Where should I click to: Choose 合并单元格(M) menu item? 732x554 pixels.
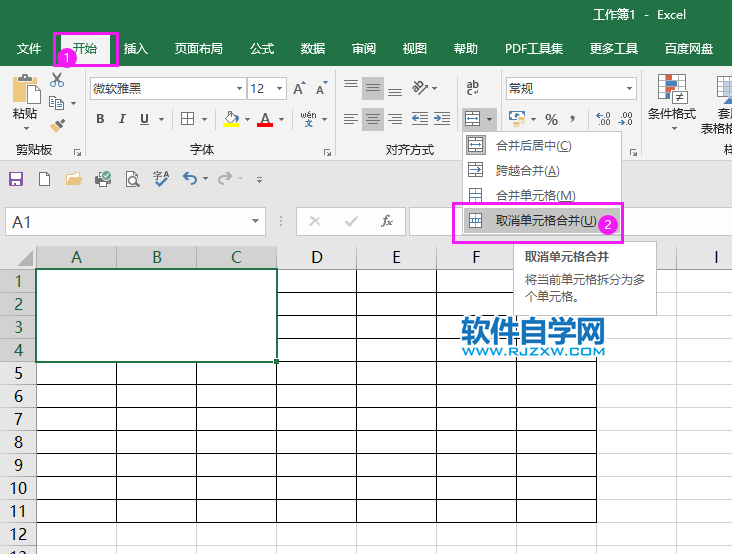tap(542, 195)
